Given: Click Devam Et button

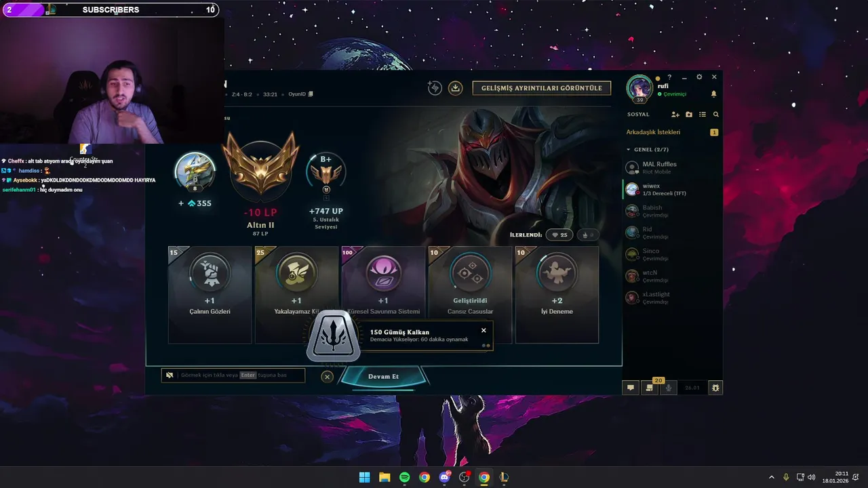Looking at the screenshot, I should (383, 377).
